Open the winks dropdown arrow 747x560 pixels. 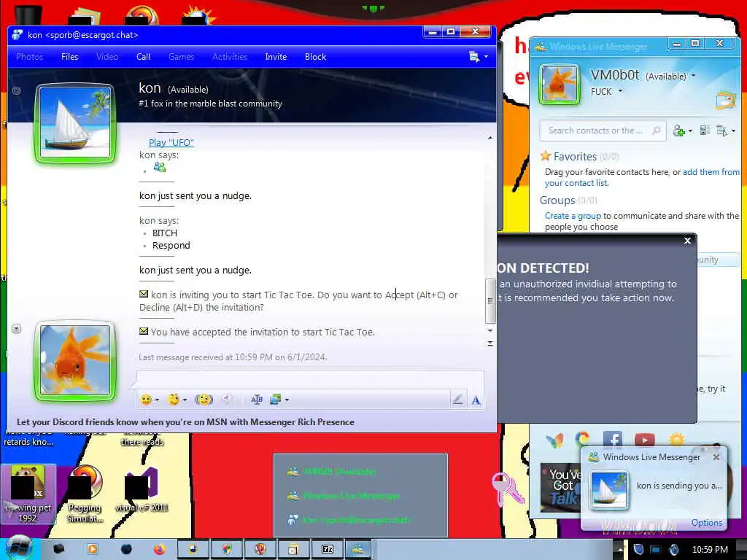[185, 400]
